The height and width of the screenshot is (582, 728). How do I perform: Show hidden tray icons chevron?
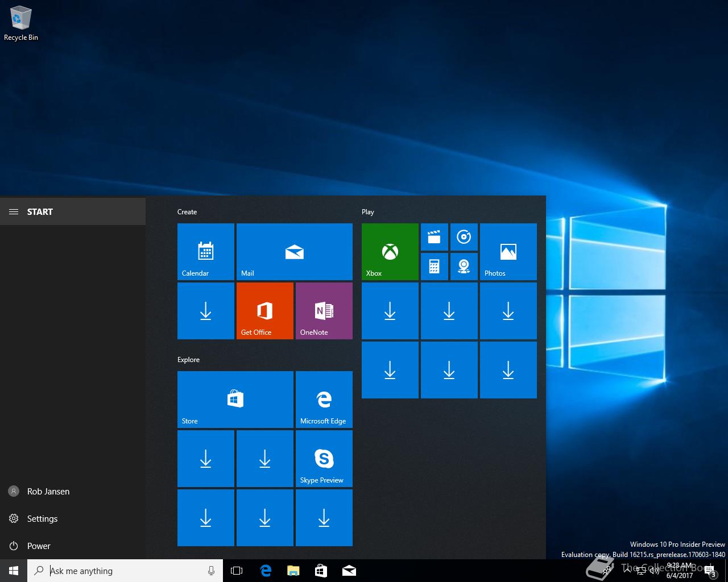(627, 571)
